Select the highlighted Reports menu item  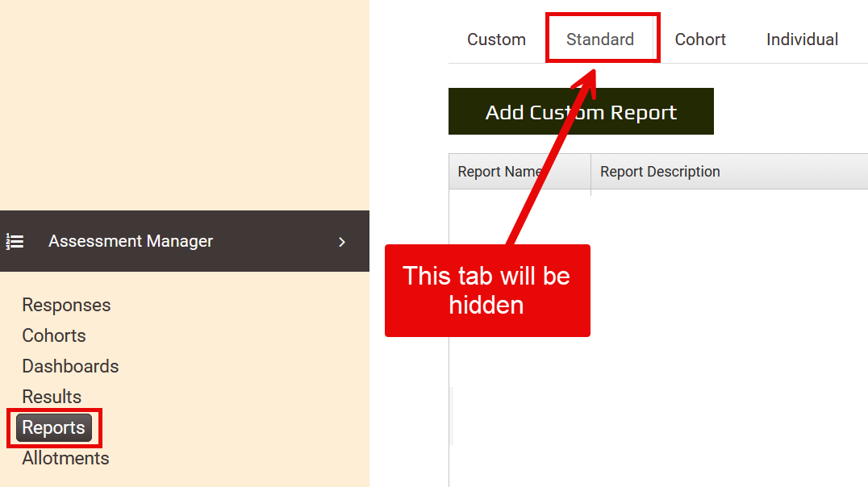pos(54,427)
